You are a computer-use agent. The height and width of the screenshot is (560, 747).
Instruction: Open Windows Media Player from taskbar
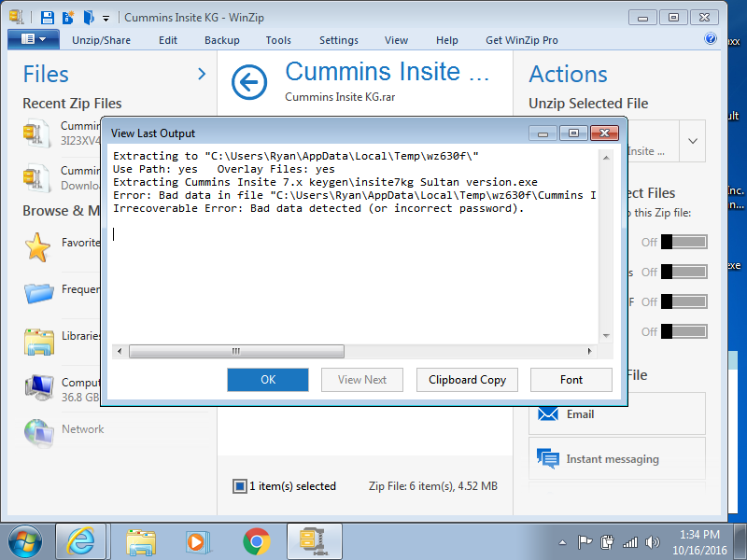197,542
